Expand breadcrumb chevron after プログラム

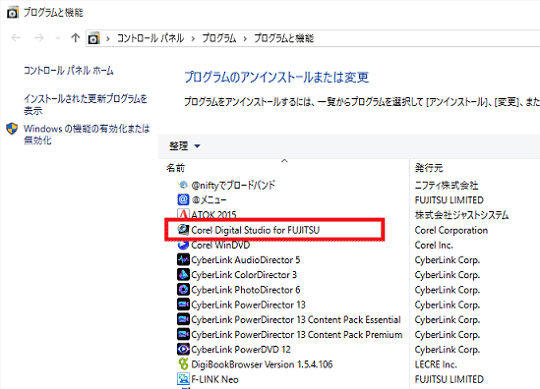coord(245,39)
